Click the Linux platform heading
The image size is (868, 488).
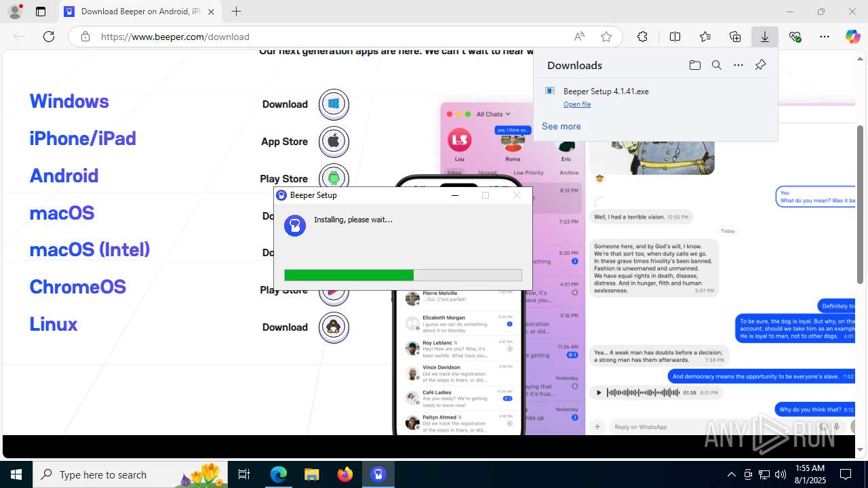tap(54, 324)
